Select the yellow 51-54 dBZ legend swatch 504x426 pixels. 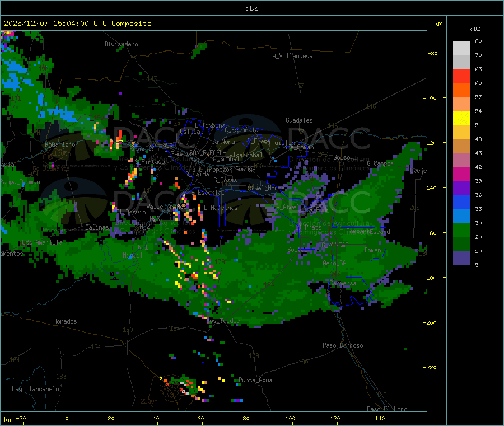point(461,118)
